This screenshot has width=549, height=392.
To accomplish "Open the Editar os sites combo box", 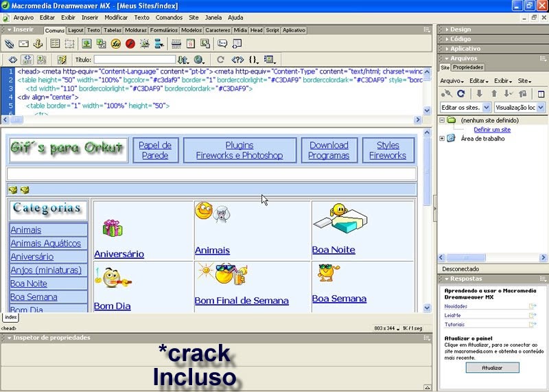I will pyautogui.click(x=466, y=108).
